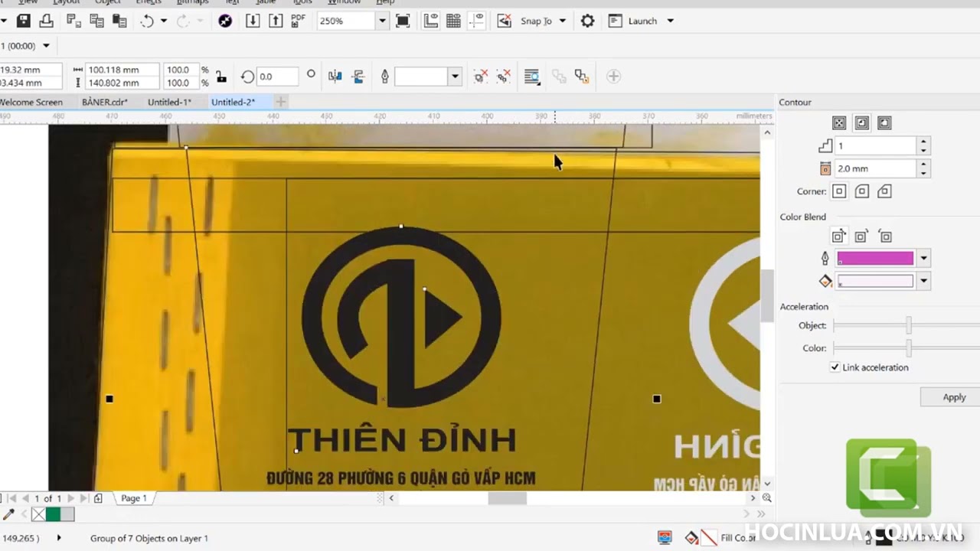Viewport: 980px width, 551px height.
Task: Click the object height field 140.802 mm
Action: pos(122,83)
